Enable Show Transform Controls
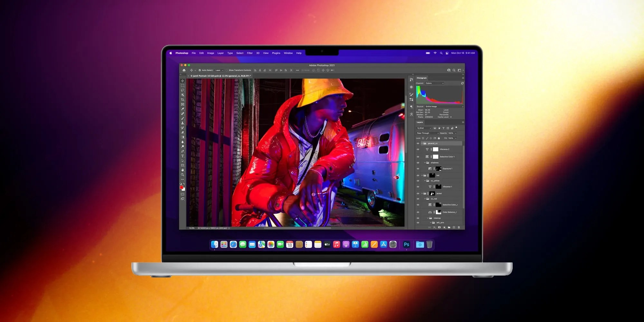The image size is (644, 322). click(x=227, y=70)
